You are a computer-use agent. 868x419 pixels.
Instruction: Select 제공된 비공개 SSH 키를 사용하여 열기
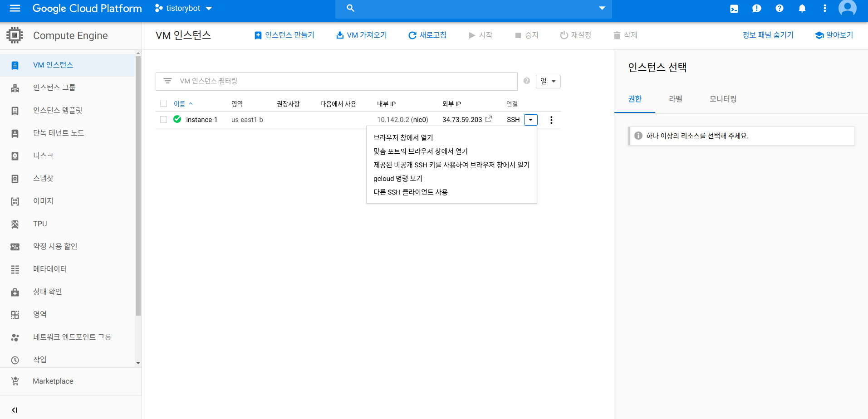[451, 165]
